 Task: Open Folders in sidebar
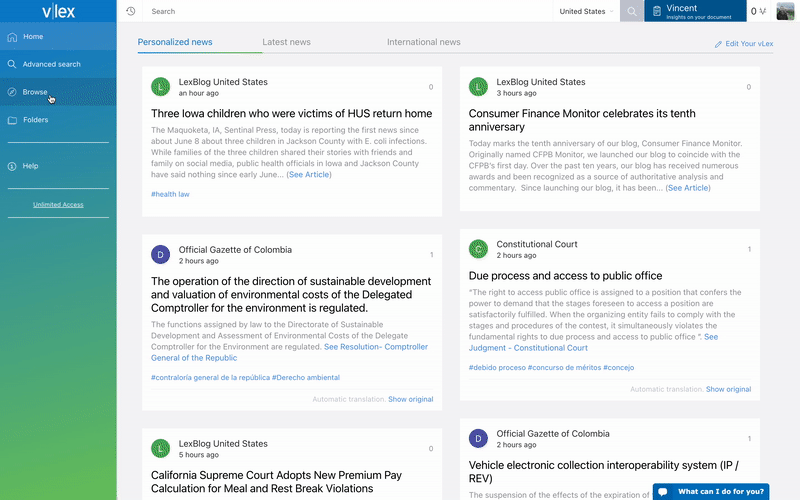coord(58,120)
